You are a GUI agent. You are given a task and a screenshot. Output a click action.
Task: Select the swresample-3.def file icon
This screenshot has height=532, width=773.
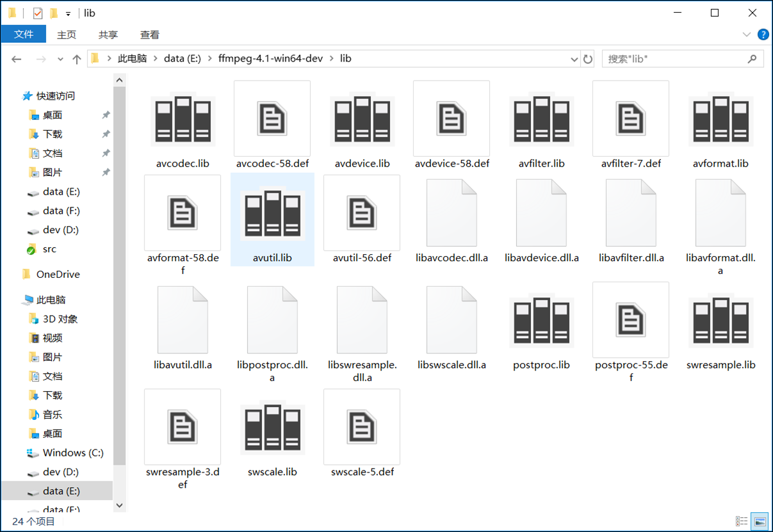pyautogui.click(x=183, y=426)
